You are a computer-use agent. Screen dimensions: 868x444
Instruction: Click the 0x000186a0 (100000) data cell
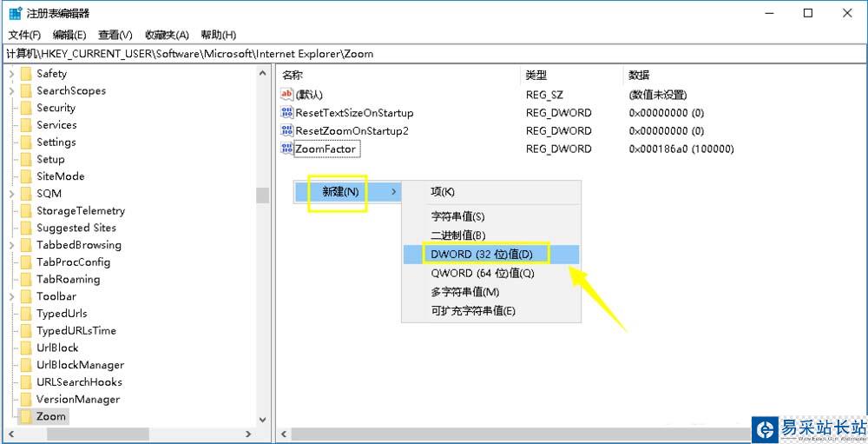click(681, 149)
